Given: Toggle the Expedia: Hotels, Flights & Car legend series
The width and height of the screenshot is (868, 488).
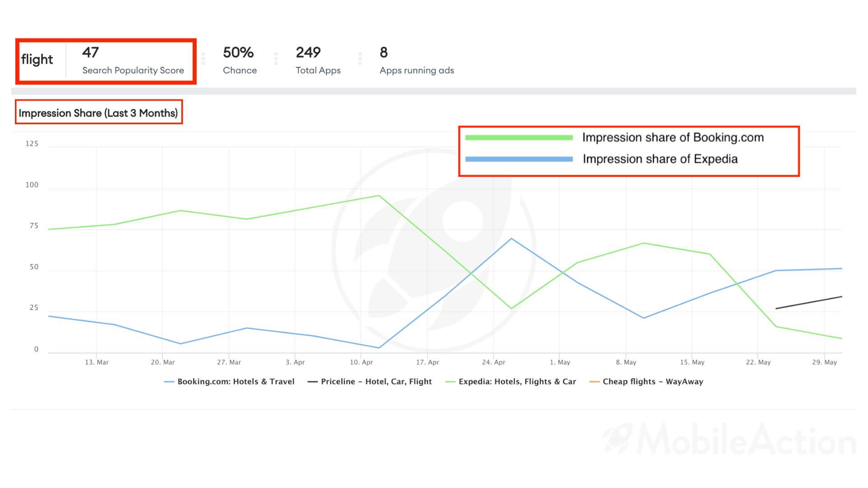Looking at the screenshot, I should pyautogui.click(x=510, y=382).
